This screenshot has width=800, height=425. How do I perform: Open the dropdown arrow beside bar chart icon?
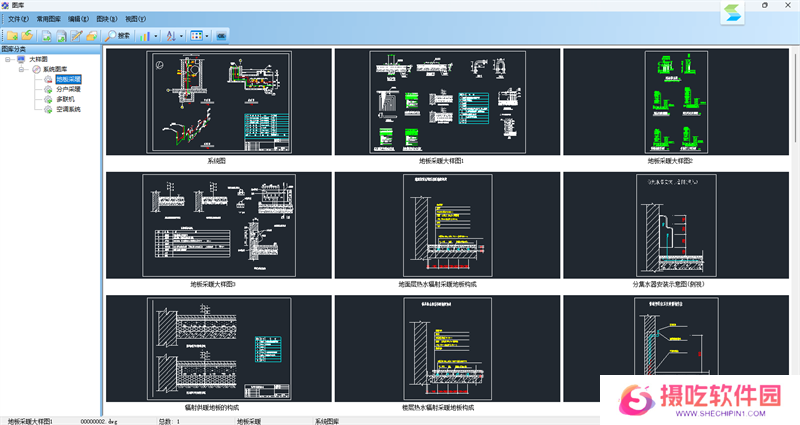click(156, 36)
